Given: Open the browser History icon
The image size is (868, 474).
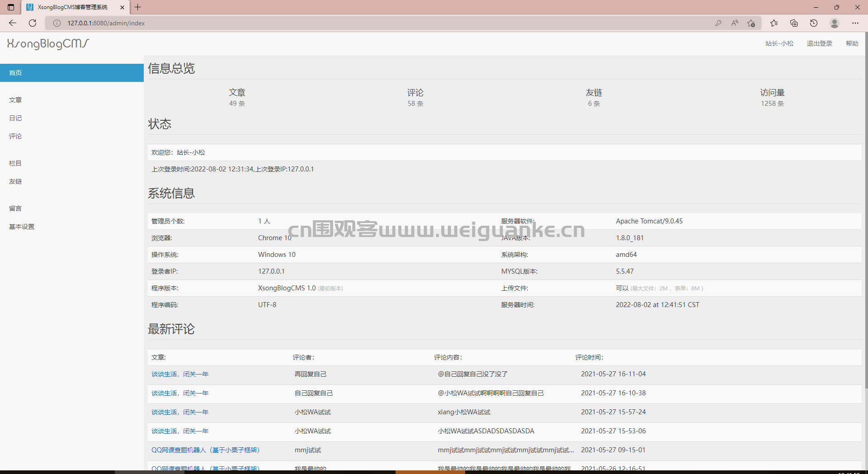Looking at the screenshot, I should (x=814, y=23).
